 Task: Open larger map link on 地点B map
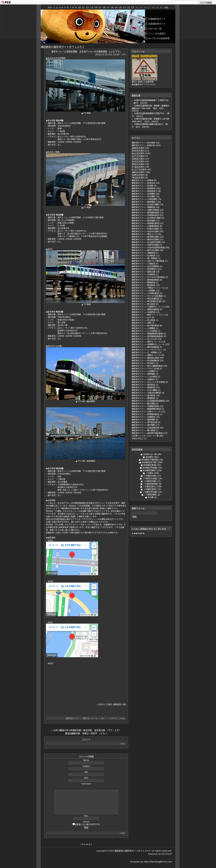(71, 586)
